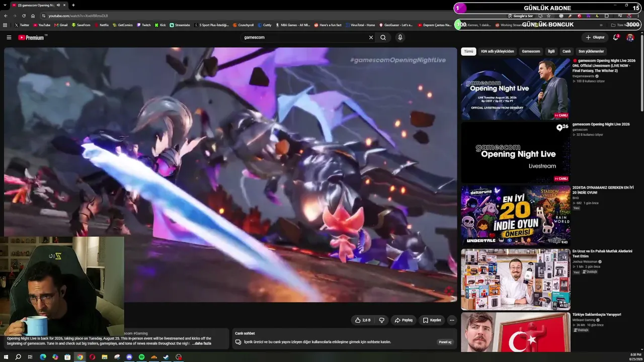Open the SaveFrom bookmark

pyautogui.click(x=81, y=25)
